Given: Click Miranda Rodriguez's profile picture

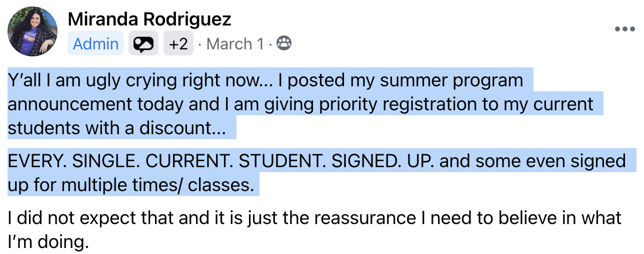Looking at the screenshot, I should (32, 31).
